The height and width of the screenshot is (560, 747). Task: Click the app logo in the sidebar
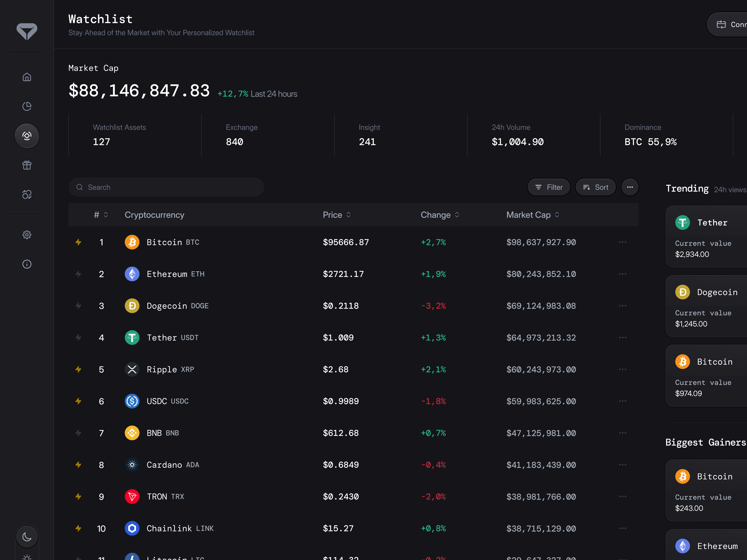(x=27, y=31)
